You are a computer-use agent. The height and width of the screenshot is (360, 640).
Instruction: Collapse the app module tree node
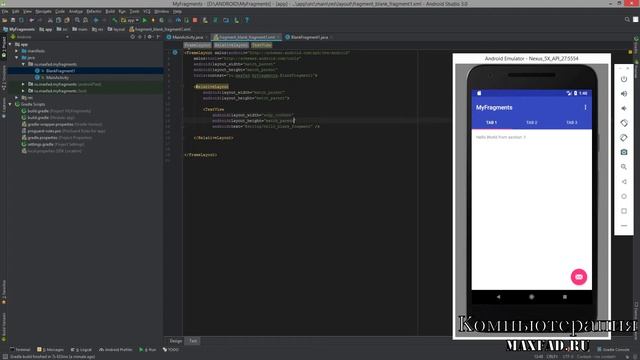(10, 44)
